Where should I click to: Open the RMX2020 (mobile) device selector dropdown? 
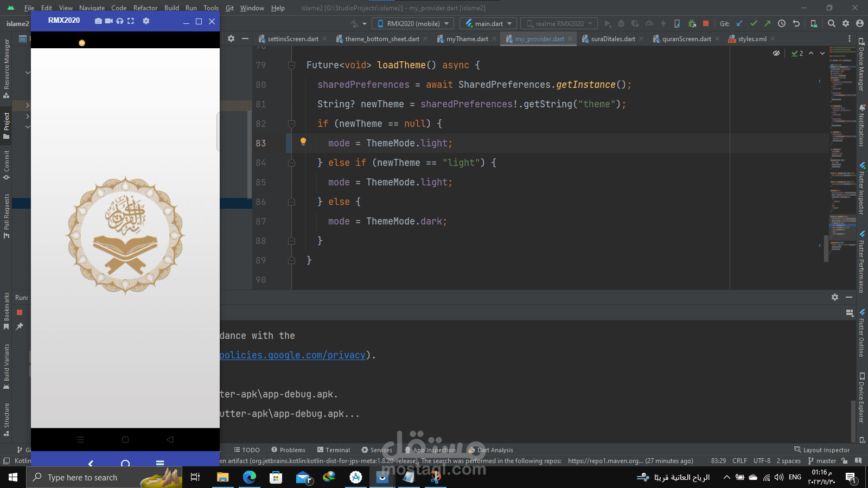click(413, 23)
